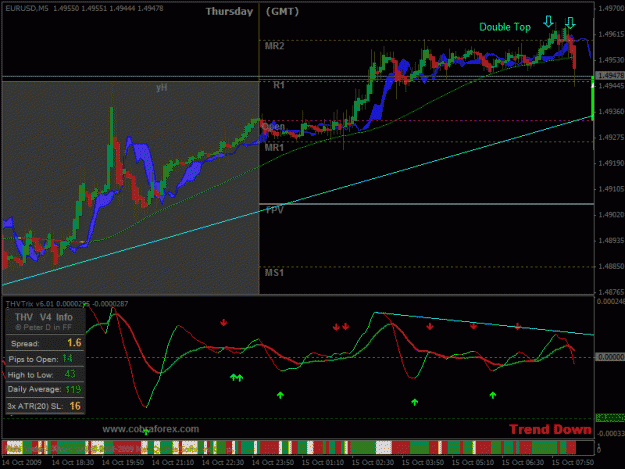This screenshot has width=625, height=469.
Task: Click the current price tag 1.49478
Action: pos(610,75)
